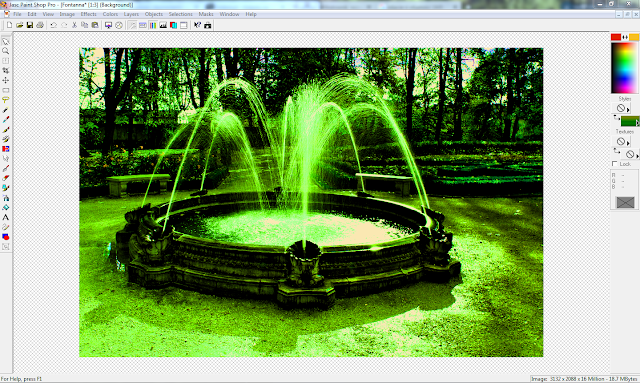Select the Draw line tool
The width and height of the screenshot is (640, 383).
(6, 227)
